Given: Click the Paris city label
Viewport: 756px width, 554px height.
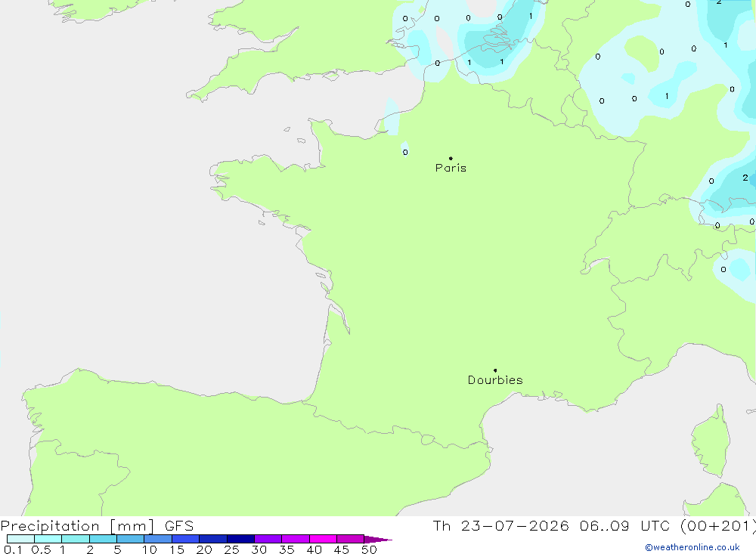Looking at the screenshot, I should coord(451,168).
